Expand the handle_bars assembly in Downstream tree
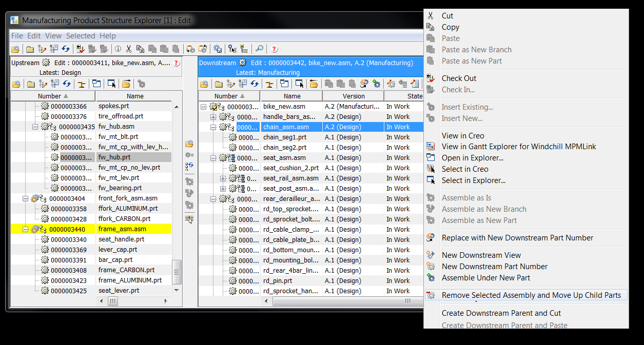The width and height of the screenshot is (644, 345). (x=213, y=117)
